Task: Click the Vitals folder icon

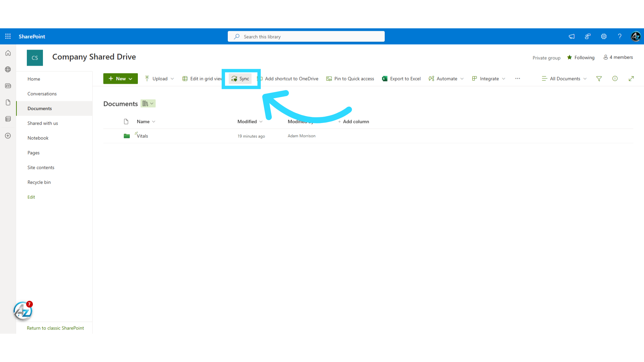Action: [127, 136]
